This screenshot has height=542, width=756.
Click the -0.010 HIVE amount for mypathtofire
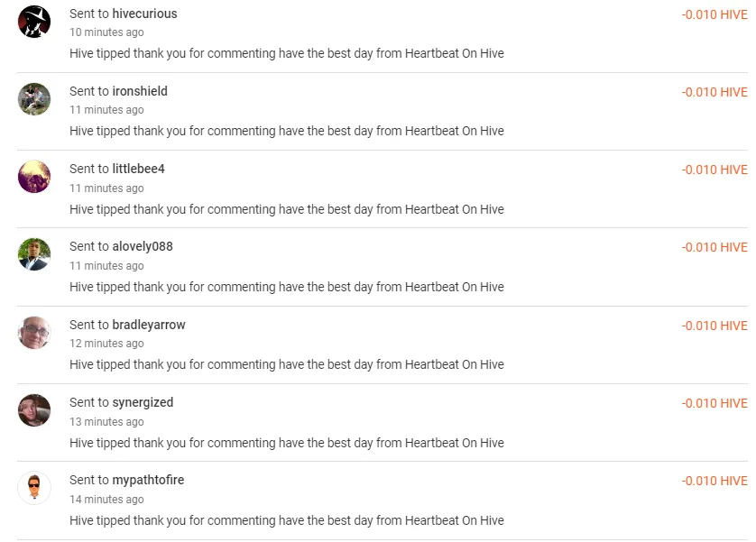pyautogui.click(x=714, y=481)
